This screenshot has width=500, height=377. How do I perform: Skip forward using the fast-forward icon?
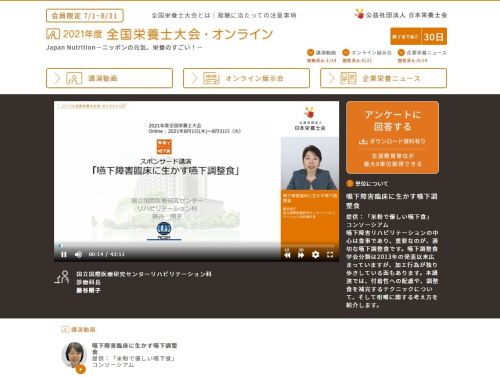click(x=301, y=254)
